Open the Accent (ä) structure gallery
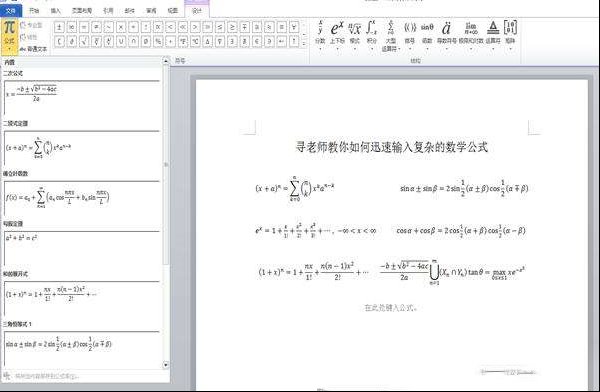Viewport: 600px width, 392px height. pyautogui.click(x=446, y=34)
